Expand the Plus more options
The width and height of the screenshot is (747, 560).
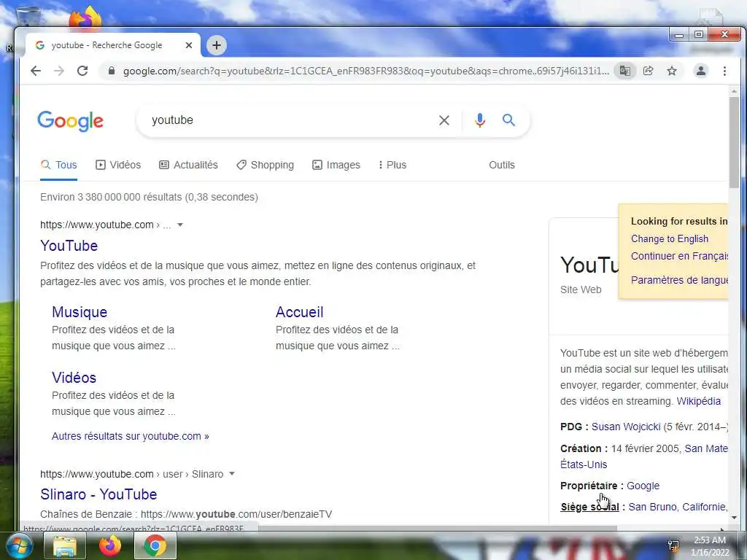click(x=392, y=165)
